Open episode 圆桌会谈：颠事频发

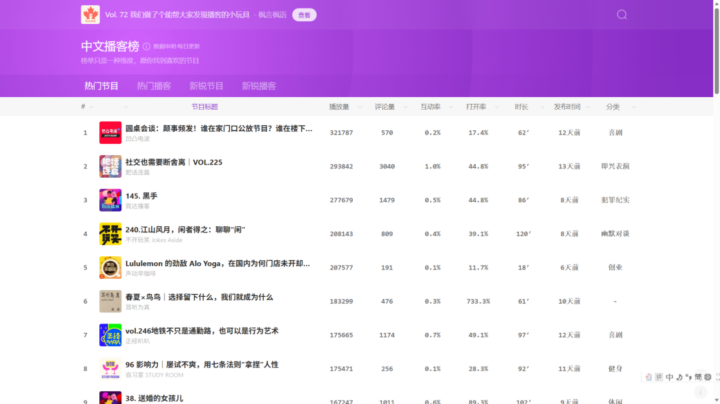pos(219,129)
